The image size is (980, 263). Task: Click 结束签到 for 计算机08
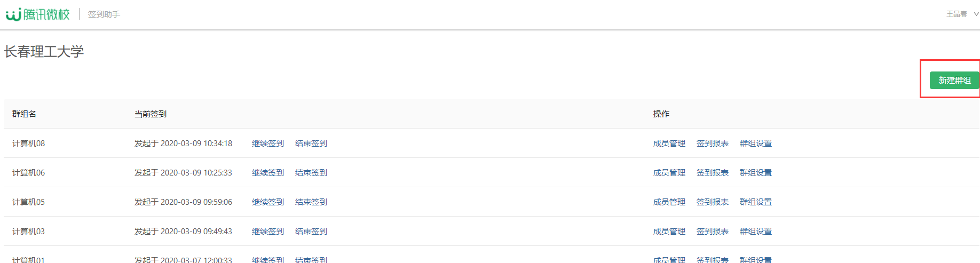point(311,144)
